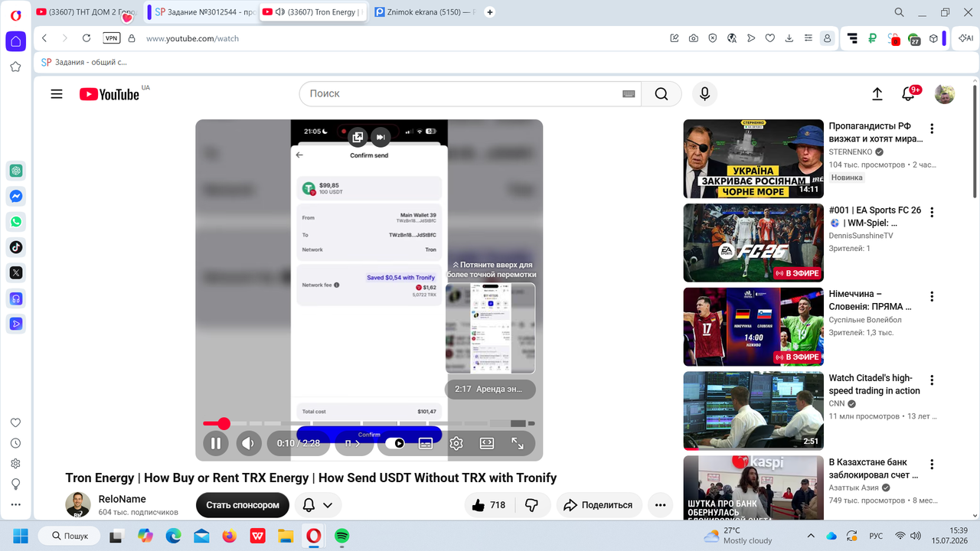Open the account avatar menu

click(945, 93)
